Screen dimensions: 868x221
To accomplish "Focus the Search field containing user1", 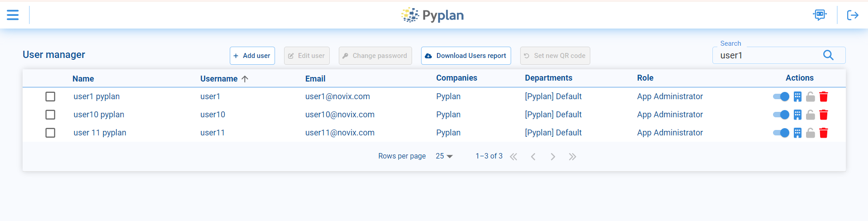I will point(767,56).
